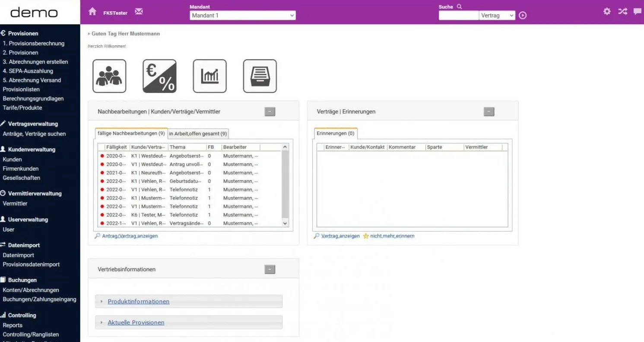Open the Vertrag search type dropdown

(498, 16)
